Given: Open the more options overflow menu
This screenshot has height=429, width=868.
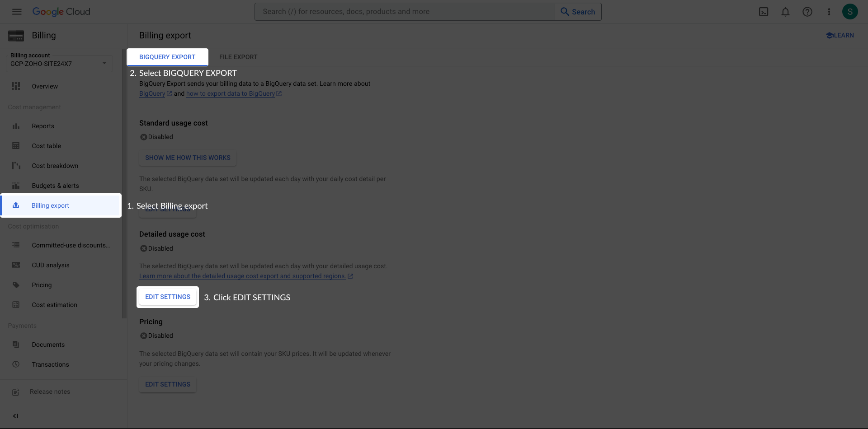Looking at the screenshot, I should tap(829, 12).
